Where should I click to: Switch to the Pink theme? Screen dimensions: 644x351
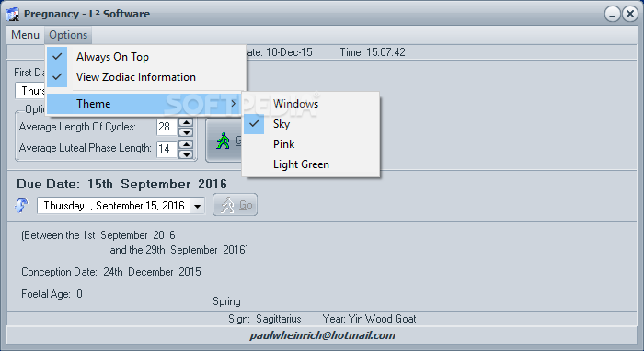311,144
